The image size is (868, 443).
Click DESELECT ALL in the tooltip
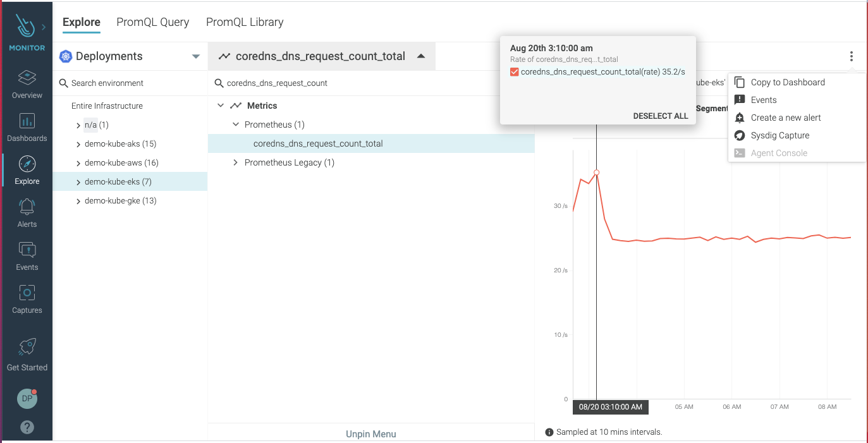pos(661,116)
